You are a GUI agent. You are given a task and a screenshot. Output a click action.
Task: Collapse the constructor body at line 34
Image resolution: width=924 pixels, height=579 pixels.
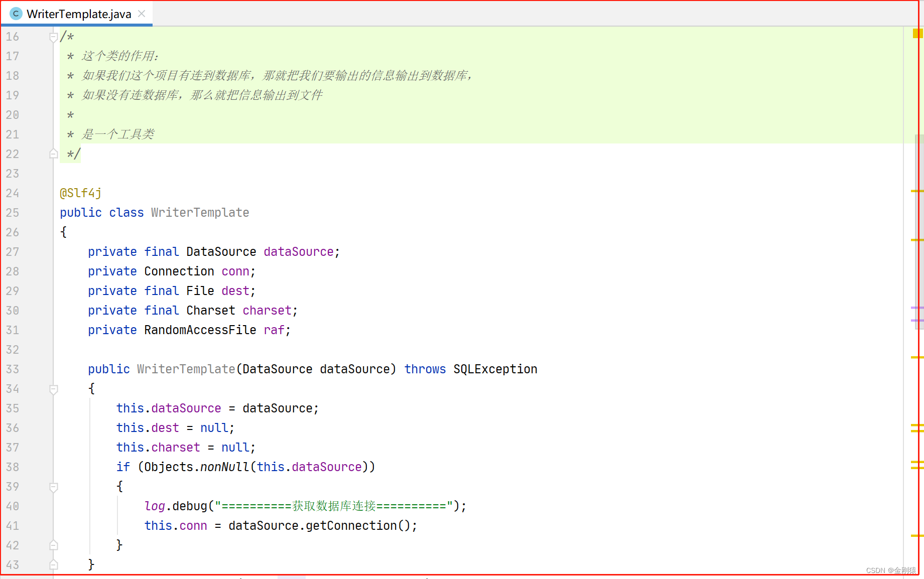(x=54, y=389)
